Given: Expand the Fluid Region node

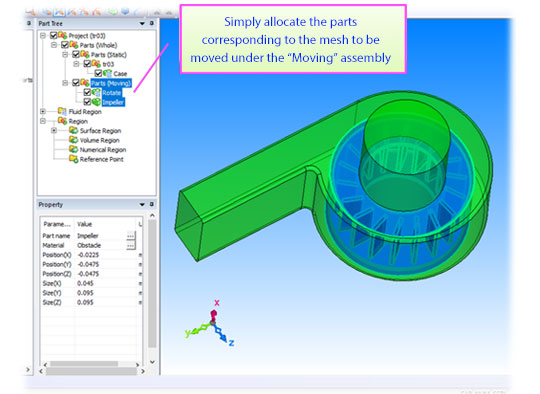Looking at the screenshot, I should pos(43,111).
